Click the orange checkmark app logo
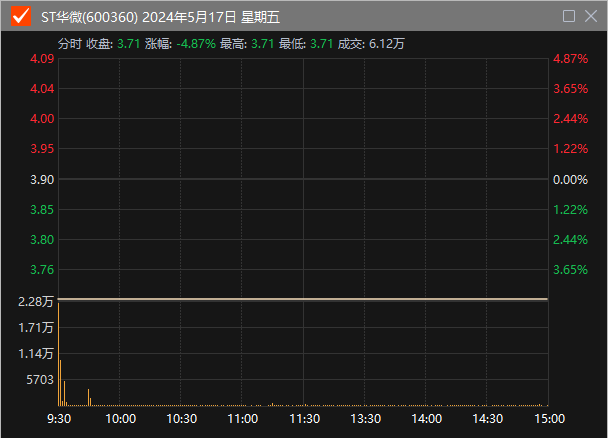The height and width of the screenshot is (438, 608). click(21, 16)
